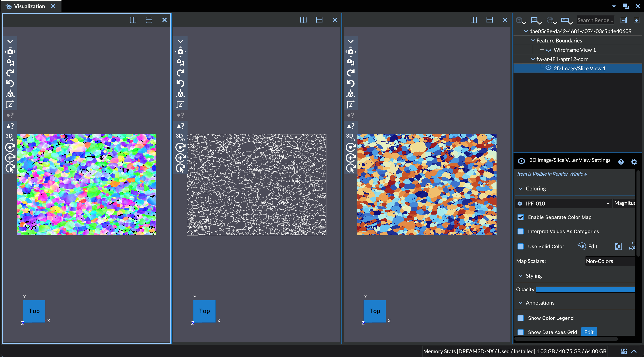
Task: Click clockwise rotate icon in middle viewport
Action: 180,73
